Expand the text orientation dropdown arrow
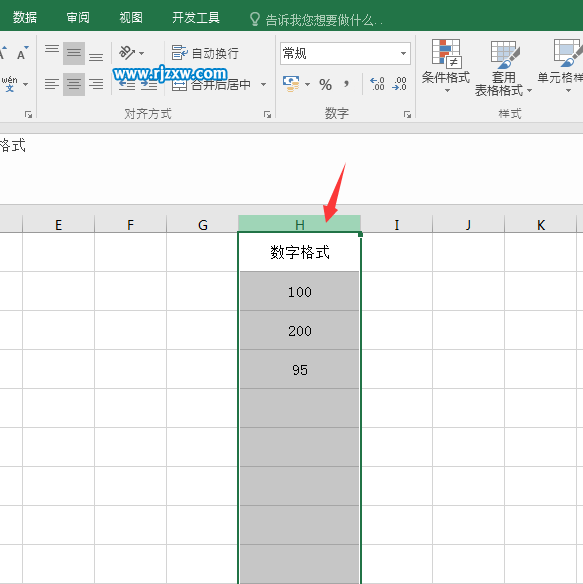Image resolution: width=583 pixels, height=584 pixels. (x=142, y=53)
